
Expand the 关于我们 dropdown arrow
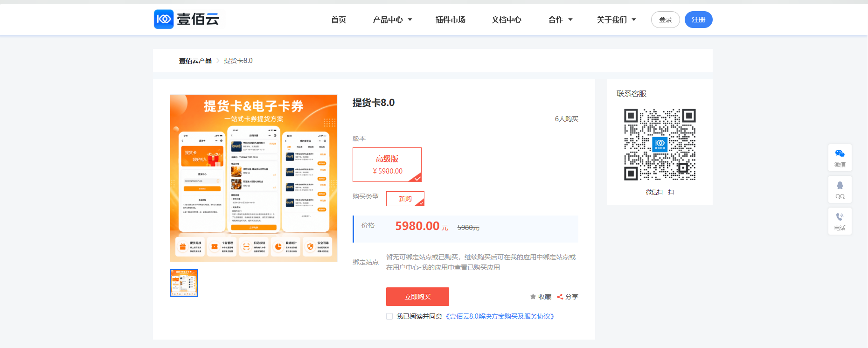[x=634, y=20]
